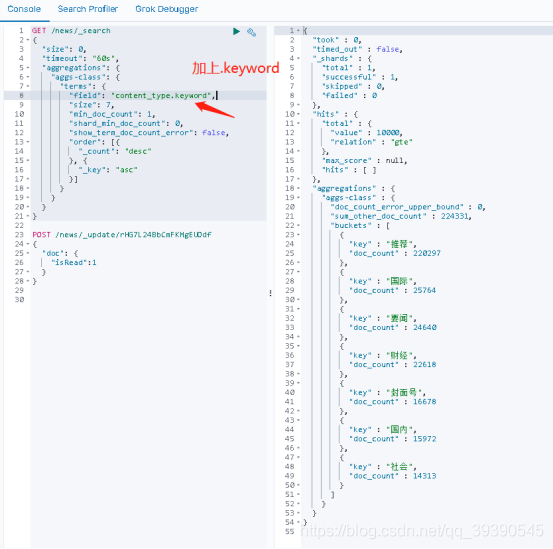Viewport: 553px width, 549px height.
Task: Collapse the terms block at line 7
Action: (x=28, y=86)
